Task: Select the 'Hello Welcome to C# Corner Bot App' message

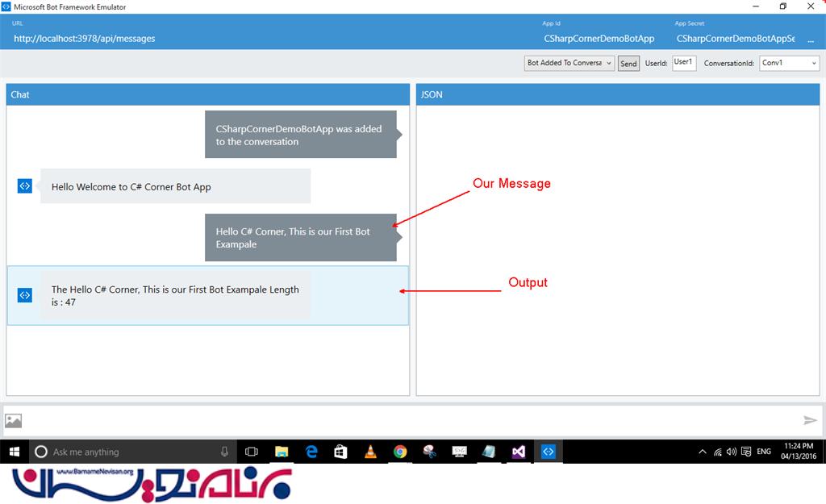Action: tap(175, 186)
